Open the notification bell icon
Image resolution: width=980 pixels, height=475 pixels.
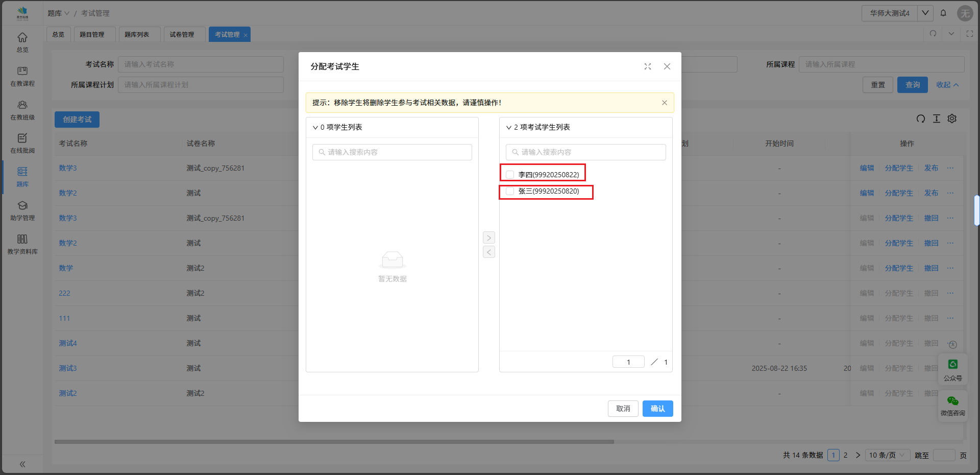click(943, 13)
